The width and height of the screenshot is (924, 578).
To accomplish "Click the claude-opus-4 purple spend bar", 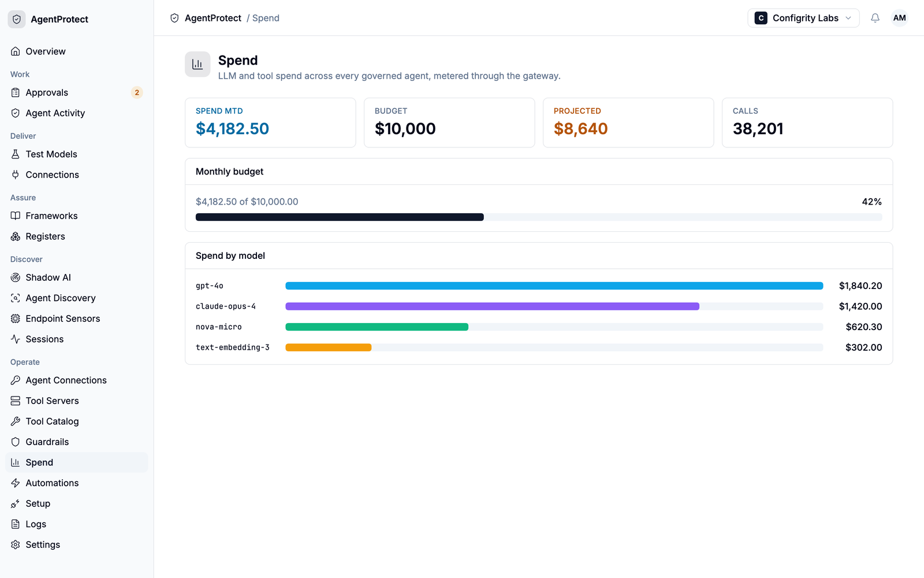I will [x=492, y=306].
